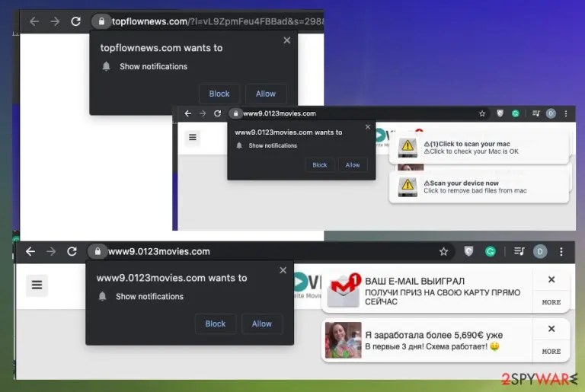Screen dimensions: 585x392
Task: Click Block in bottom window notification prompt
Action: click(x=216, y=323)
